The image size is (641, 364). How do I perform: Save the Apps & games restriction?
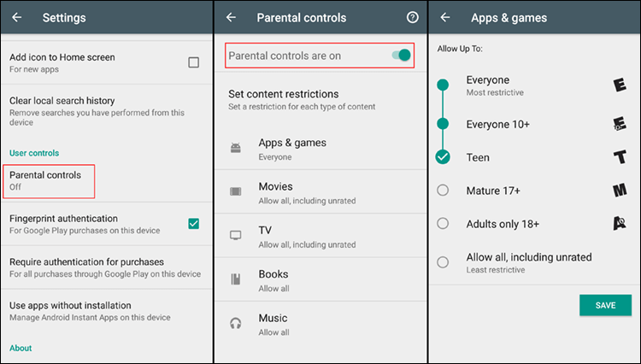605,305
